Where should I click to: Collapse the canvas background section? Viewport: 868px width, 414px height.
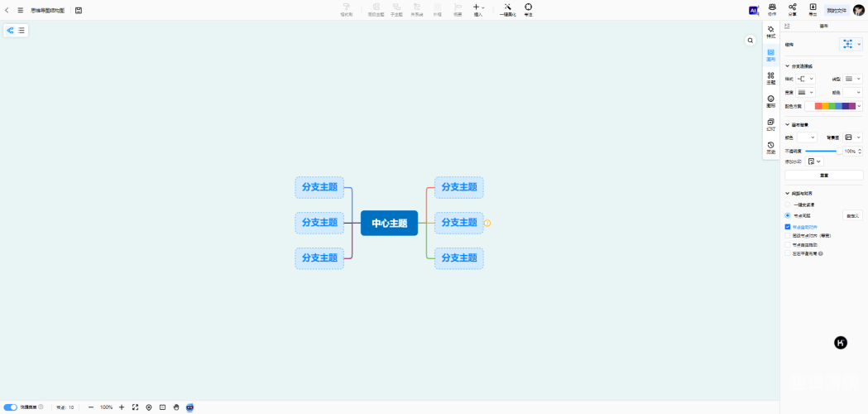pos(788,125)
